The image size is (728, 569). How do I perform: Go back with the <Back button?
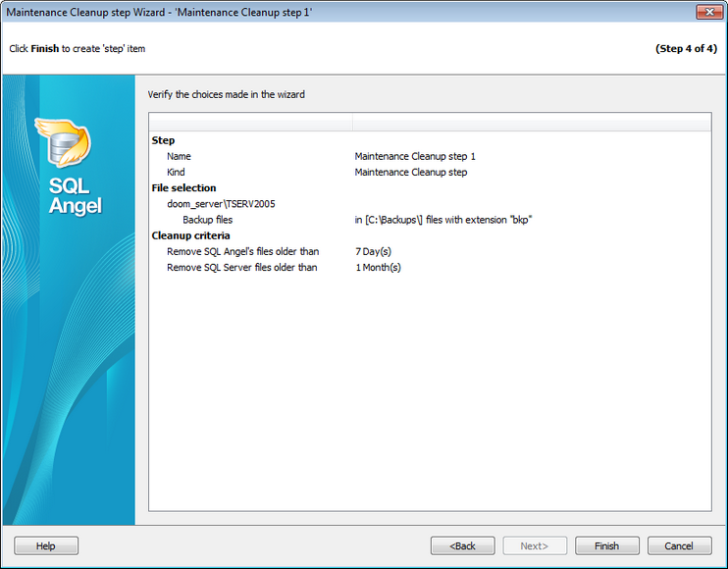point(462,545)
